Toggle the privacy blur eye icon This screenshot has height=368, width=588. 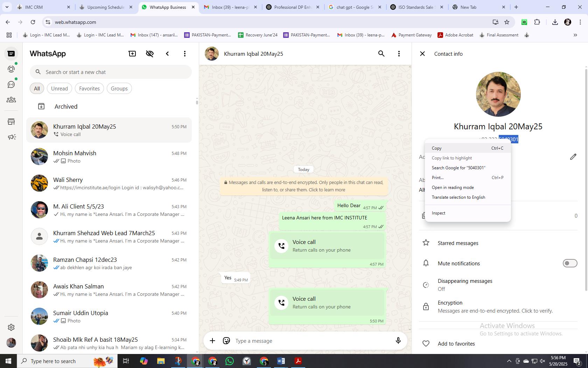point(150,54)
